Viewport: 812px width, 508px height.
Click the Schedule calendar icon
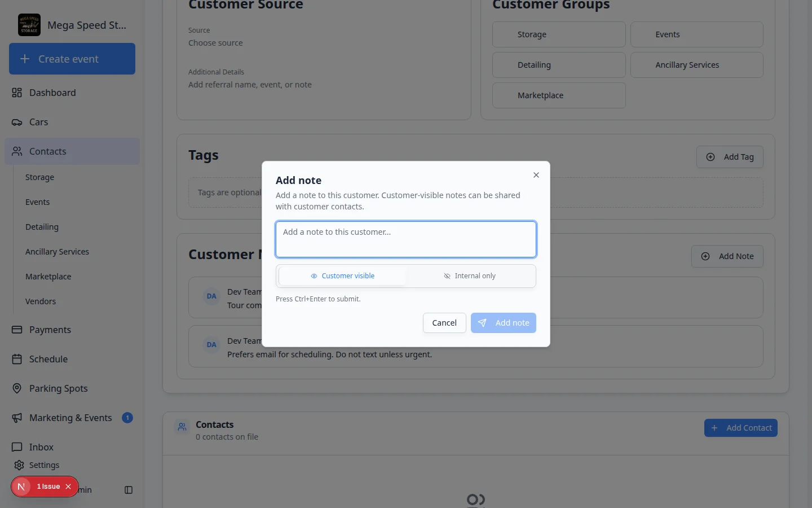pos(17,359)
